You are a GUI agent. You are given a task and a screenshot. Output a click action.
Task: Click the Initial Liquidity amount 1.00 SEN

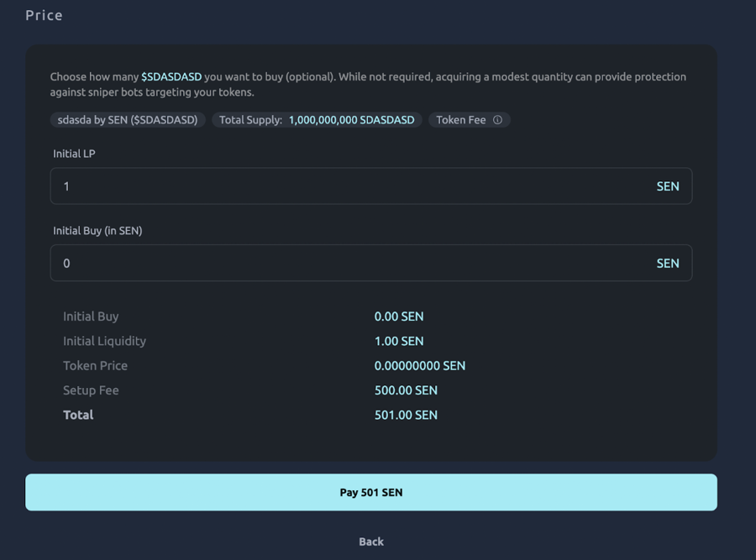pos(399,341)
